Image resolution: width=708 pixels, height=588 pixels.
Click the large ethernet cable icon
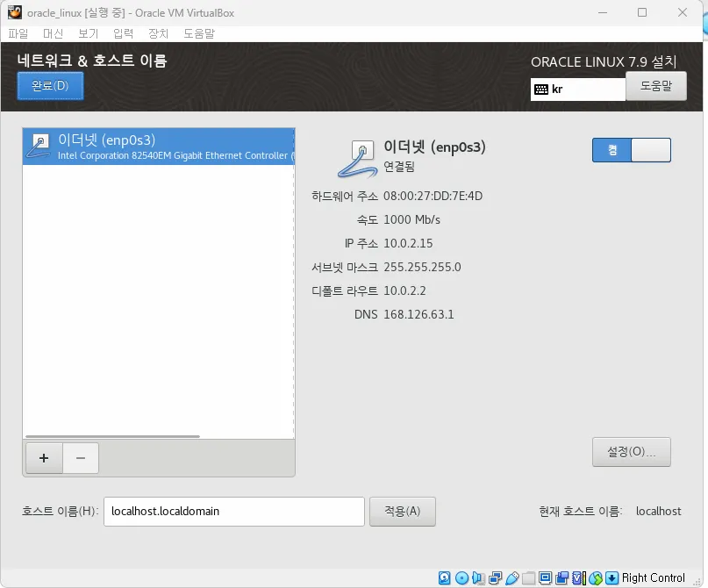pyautogui.click(x=358, y=159)
